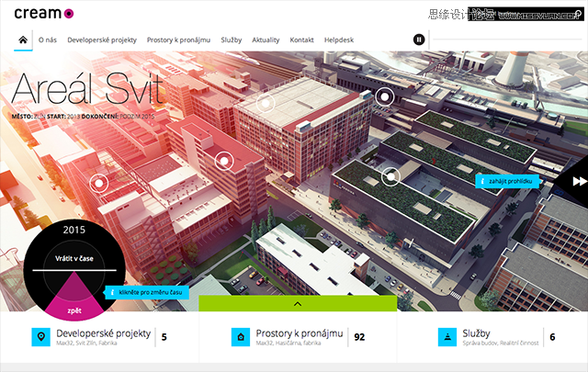588x372 pixels.
Task: Click the Služby card title at bottom
Action: 476,333
